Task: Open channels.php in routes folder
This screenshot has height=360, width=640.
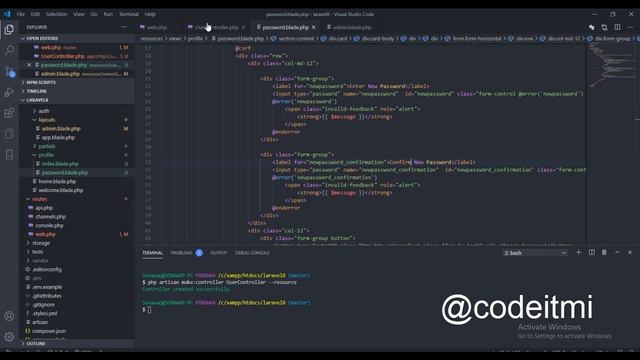Action: point(50,217)
